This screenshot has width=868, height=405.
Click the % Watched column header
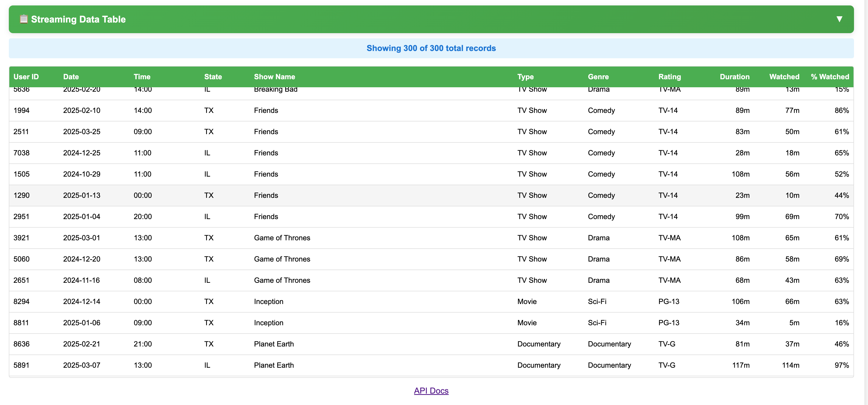pyautogui.click(x=830, y=77)
